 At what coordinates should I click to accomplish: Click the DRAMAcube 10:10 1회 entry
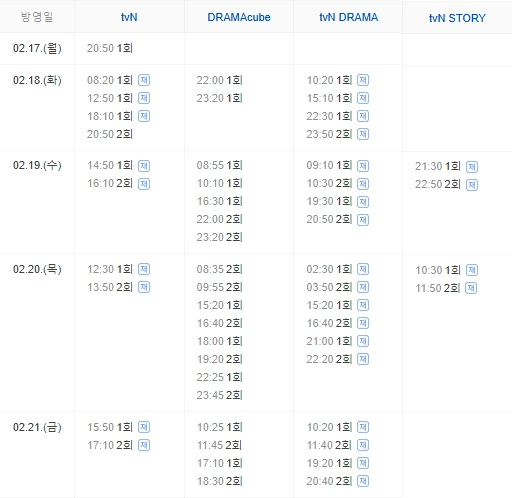click(x=219, y=183)
